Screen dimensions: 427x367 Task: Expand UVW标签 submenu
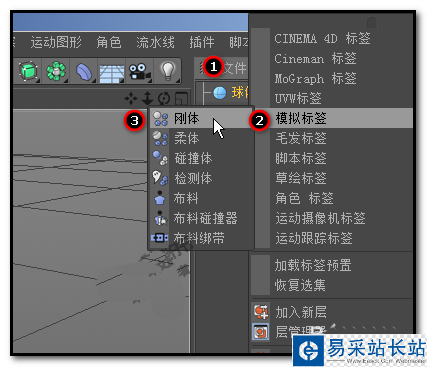pos(332,98)
